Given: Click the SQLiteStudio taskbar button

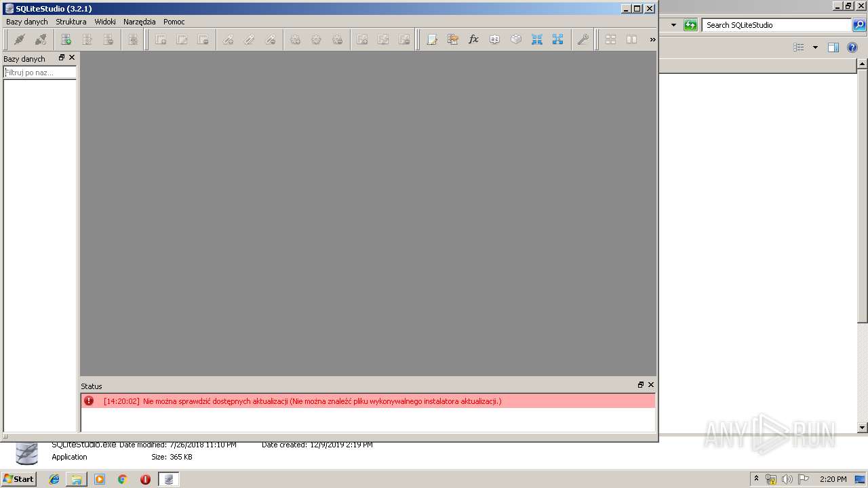Looking at the screenshot, I should click(x=168, y=479).
